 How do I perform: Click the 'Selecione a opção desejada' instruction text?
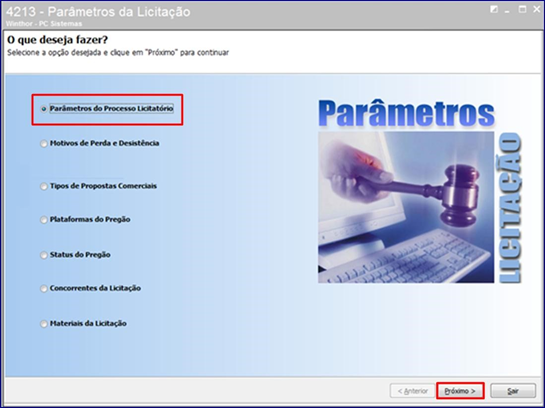118,52
